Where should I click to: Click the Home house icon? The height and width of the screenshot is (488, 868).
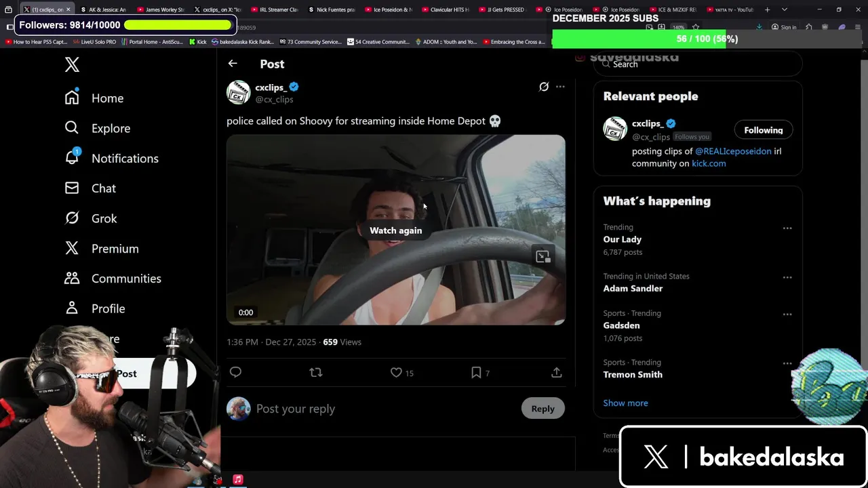72,98
